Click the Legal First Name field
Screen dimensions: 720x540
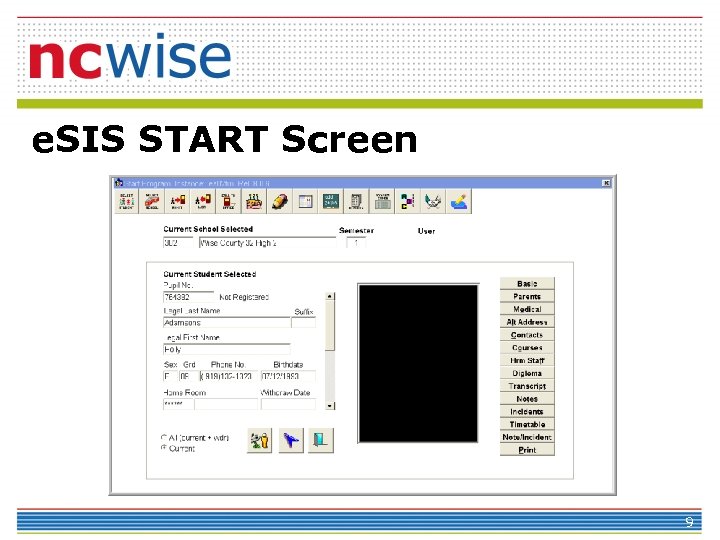tap(226, 349)
